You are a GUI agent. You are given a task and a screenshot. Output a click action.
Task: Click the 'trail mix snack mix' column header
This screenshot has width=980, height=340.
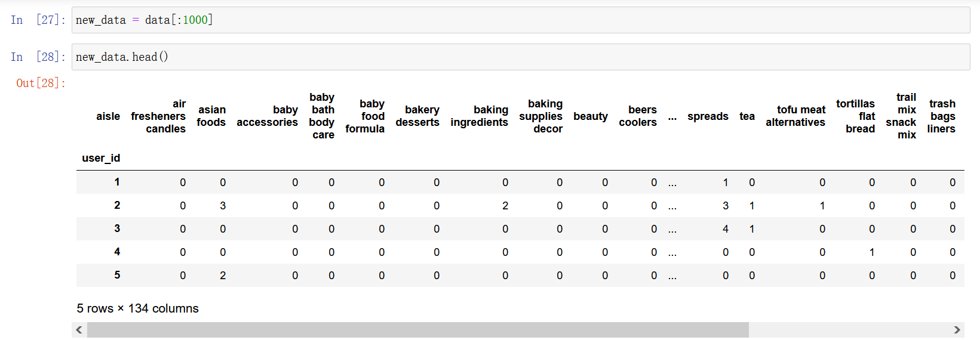(x=901, y=116)
